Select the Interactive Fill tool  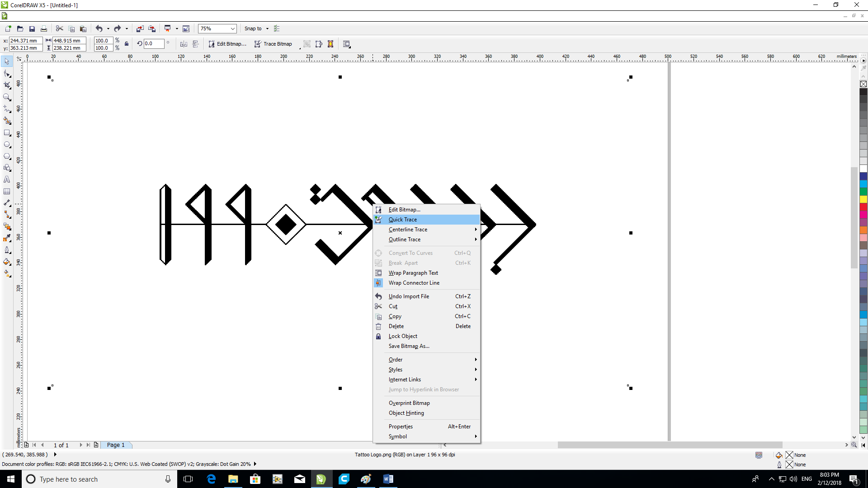[7, 273]
